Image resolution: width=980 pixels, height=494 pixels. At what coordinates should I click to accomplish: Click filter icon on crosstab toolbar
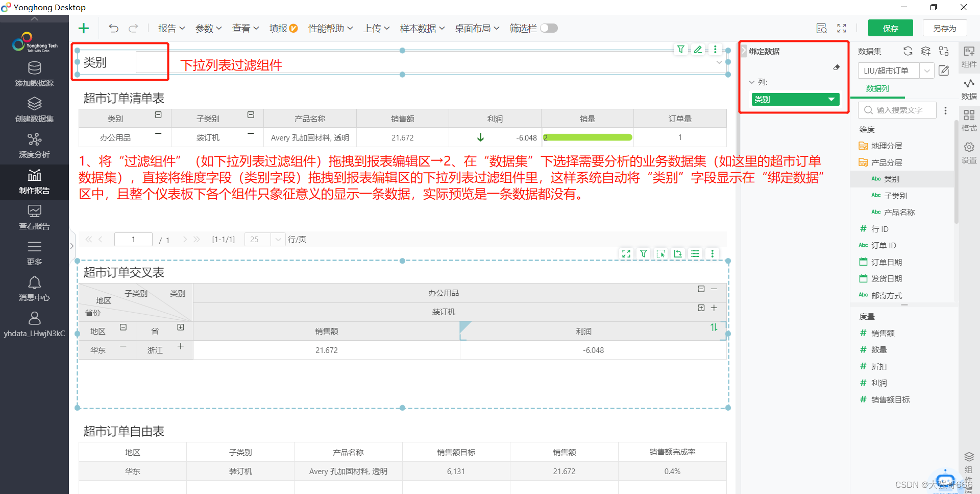(x=644, y=253)
